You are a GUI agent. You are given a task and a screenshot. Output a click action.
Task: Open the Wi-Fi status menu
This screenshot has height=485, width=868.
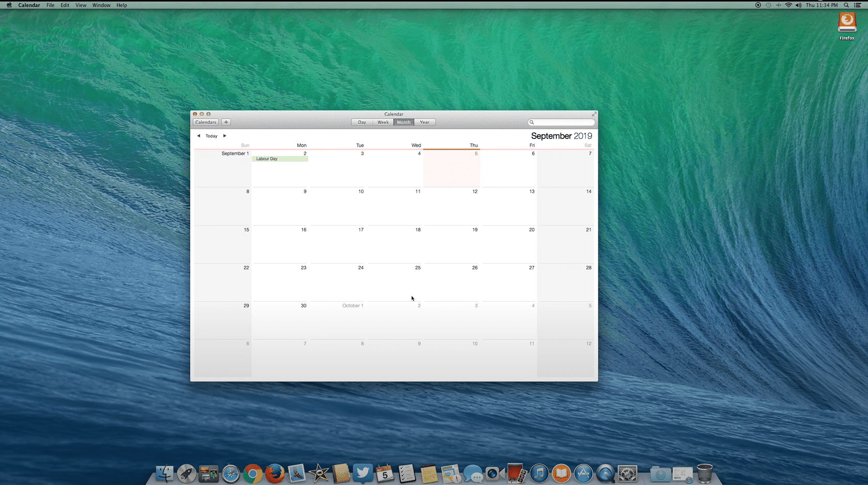click(x=788, y=5)
